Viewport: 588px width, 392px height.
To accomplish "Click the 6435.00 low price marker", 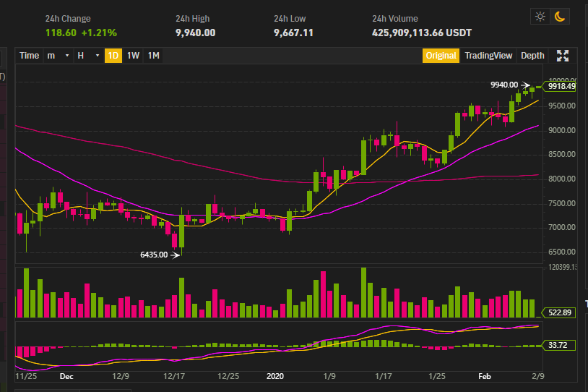I will (154, 255).
